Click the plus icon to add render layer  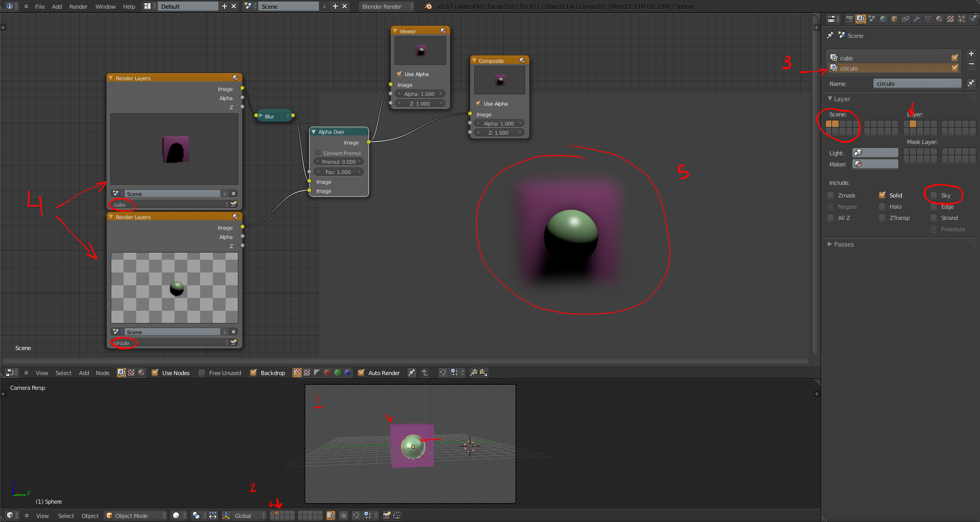971,54
